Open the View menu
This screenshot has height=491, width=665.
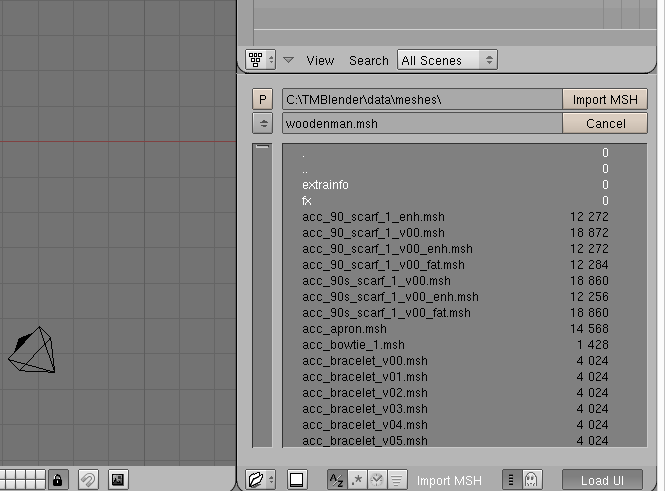tap(320, 61)
